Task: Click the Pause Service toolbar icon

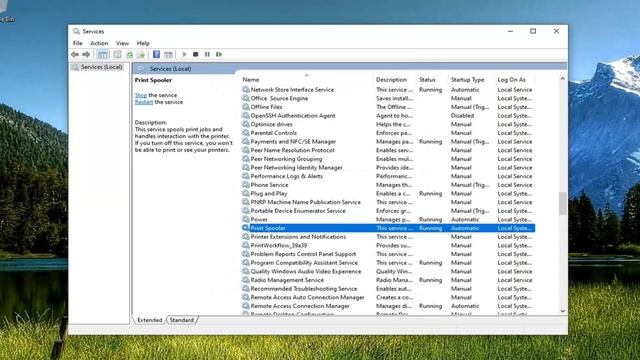Action: tap(207, 54)
